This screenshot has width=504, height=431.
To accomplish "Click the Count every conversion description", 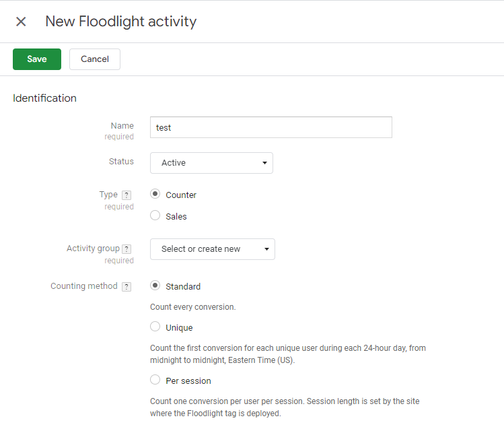I will (193, 307).
